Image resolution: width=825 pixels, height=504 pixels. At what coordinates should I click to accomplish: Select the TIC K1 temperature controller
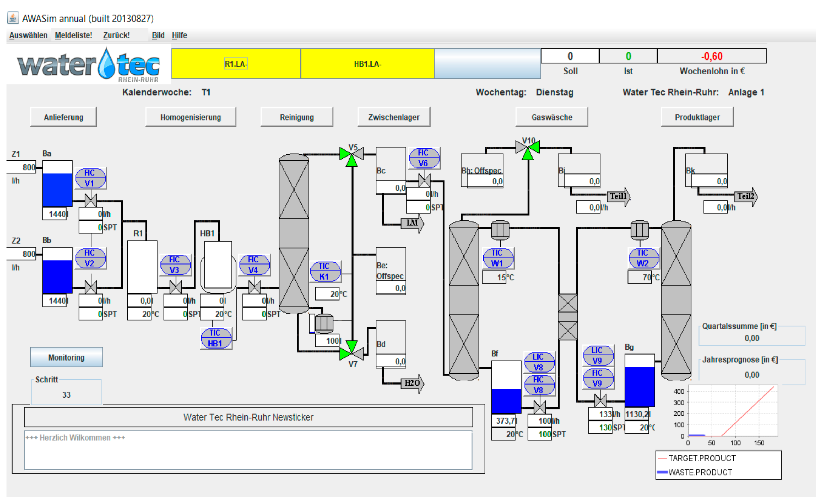(325, 271)
